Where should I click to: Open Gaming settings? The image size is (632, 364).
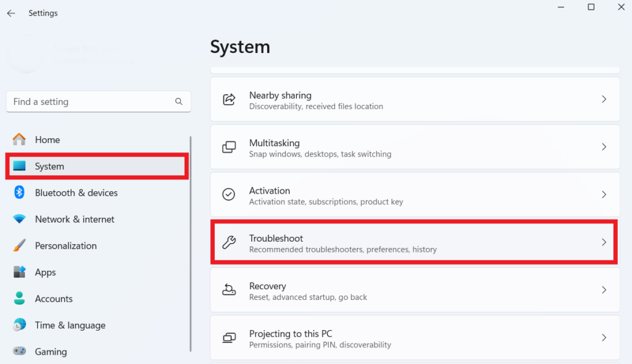point(51,352)
